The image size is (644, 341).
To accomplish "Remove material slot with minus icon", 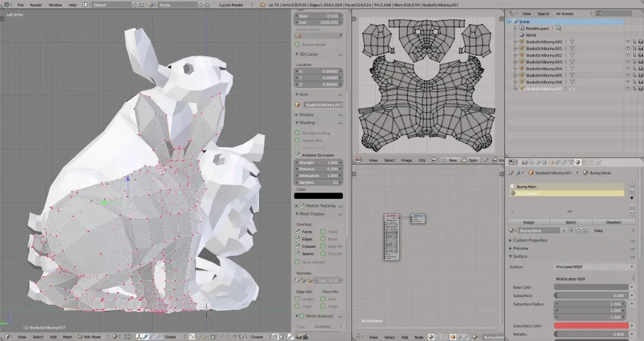I will (632, 191).
